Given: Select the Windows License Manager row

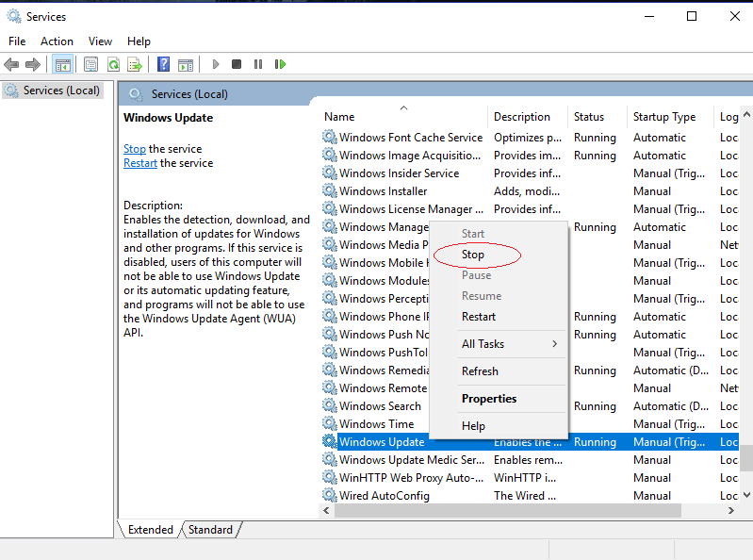Looking at the screenshot, I should [531, 209].
